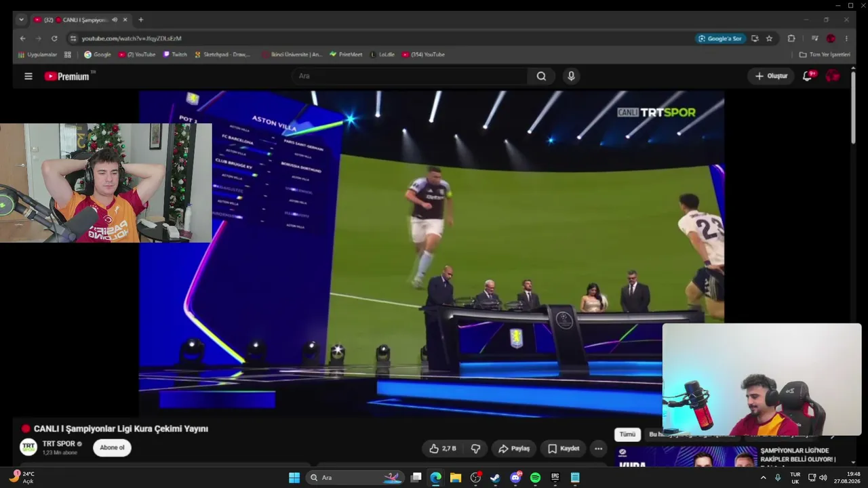Open Windows Start menu

[294, 478]
